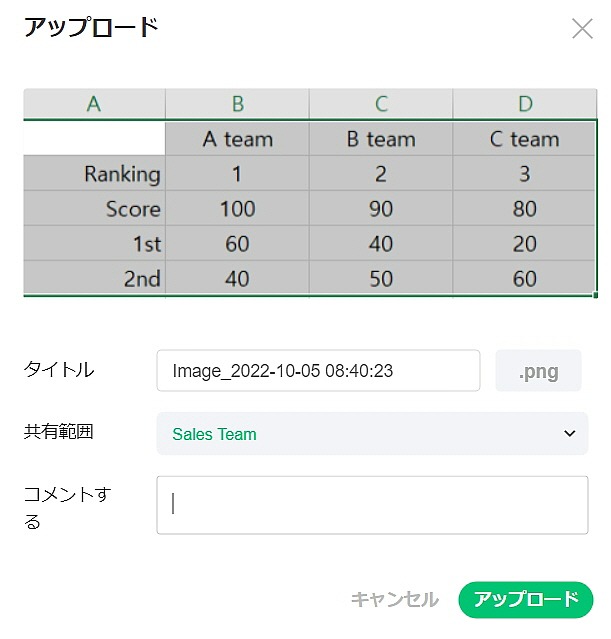Click column D header in preview
The height and width of the screenshot is (639, 611).
(x=525, y=104)
